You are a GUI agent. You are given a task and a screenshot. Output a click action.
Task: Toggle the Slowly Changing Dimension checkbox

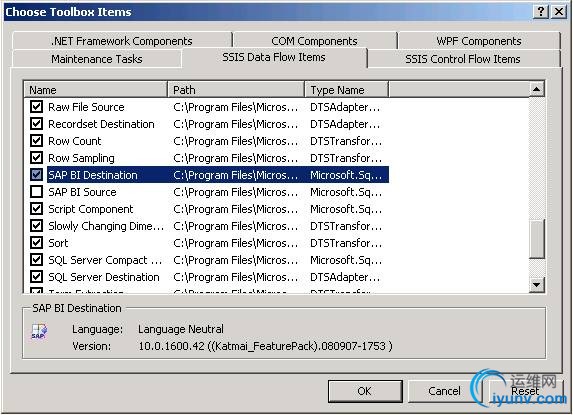(x=36, y=226)
